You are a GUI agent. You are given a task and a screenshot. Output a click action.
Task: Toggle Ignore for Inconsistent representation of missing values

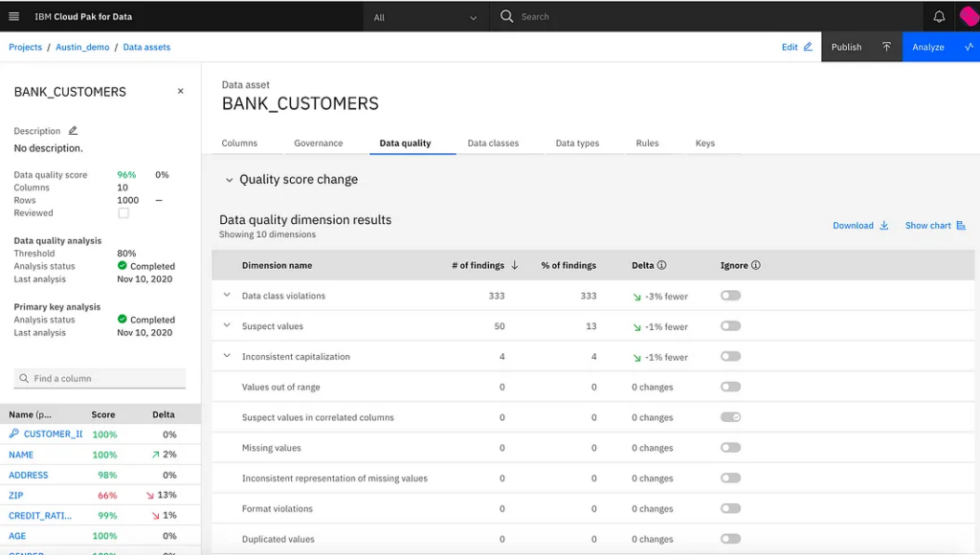pos(730,478)
